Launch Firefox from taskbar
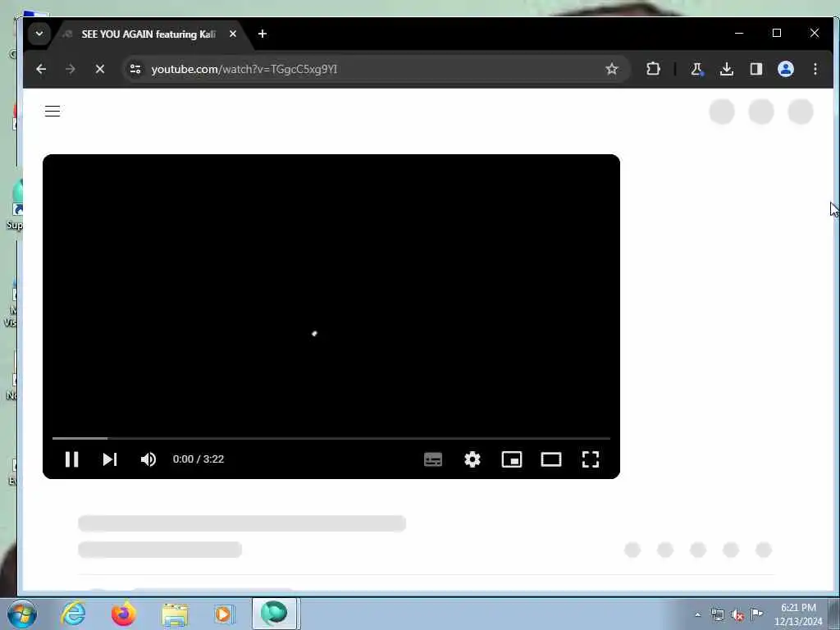 click(123, 614)
